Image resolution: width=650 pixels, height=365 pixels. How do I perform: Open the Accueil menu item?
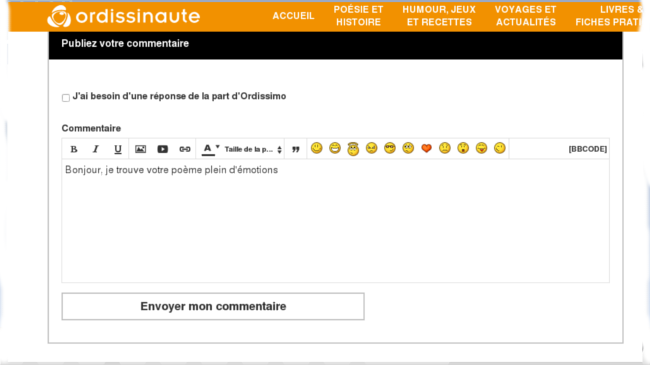293,16
